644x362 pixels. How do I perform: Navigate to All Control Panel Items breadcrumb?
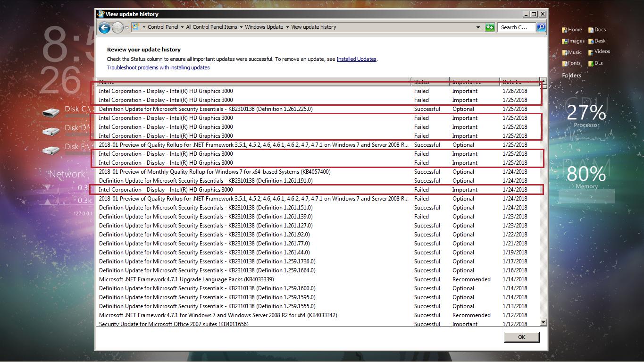211,27
